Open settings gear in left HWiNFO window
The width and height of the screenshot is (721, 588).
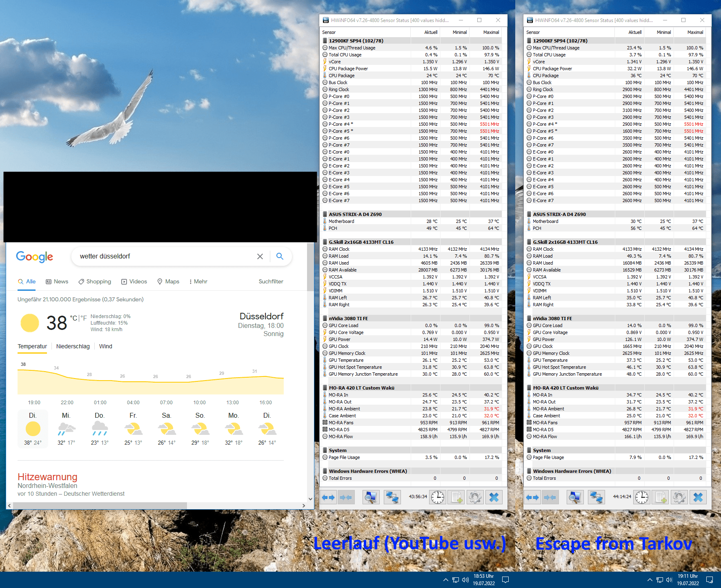point(475,497)
